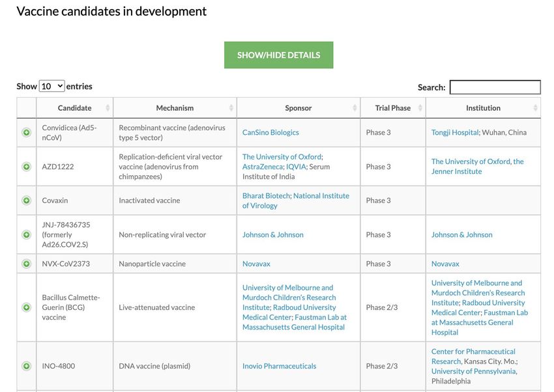Open The University of Oxford sponsor link

(282, 157)
